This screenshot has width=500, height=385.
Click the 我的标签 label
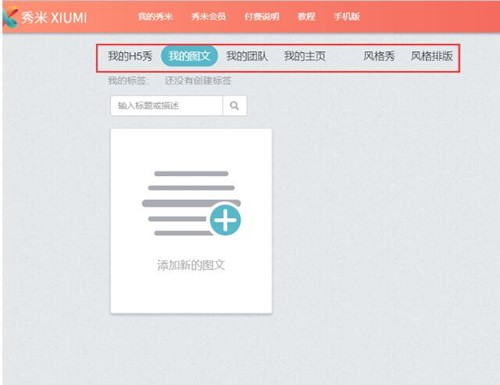(128, 81)
